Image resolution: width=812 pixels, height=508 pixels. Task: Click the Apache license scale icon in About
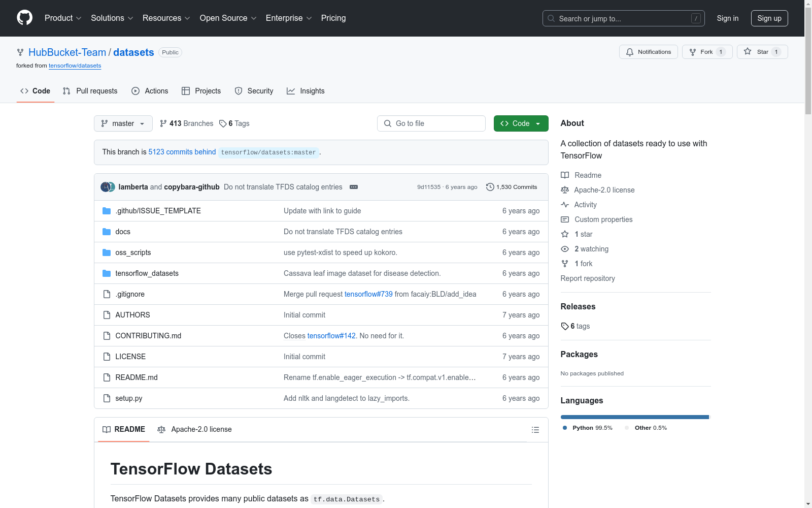[565, 190]
